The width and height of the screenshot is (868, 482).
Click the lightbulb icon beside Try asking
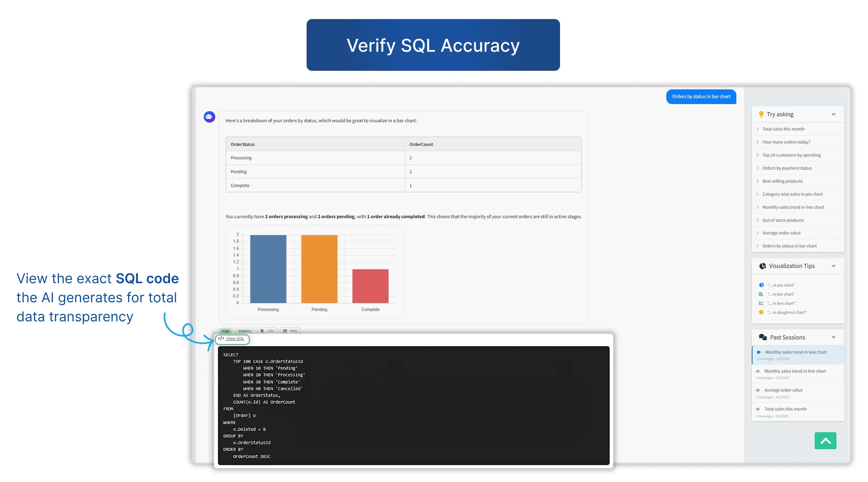(761, 114)
